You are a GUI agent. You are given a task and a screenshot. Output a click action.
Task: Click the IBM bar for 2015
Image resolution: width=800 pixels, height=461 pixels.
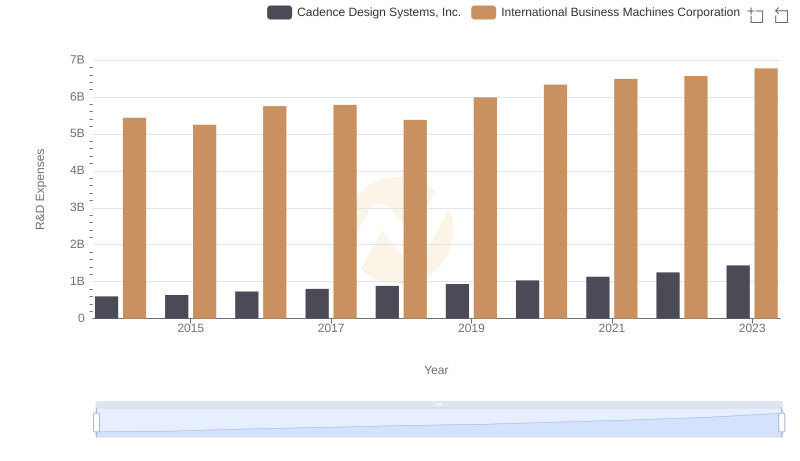pos(205,221)
